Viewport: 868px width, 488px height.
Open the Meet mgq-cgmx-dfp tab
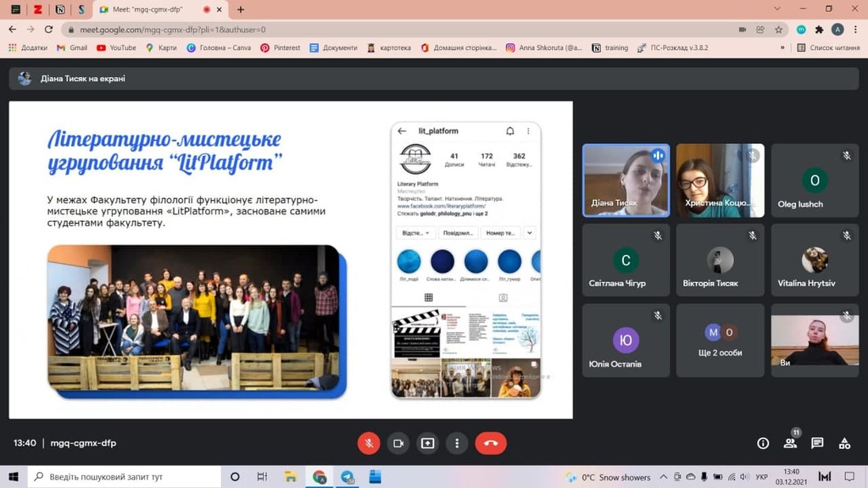point(147,9)
